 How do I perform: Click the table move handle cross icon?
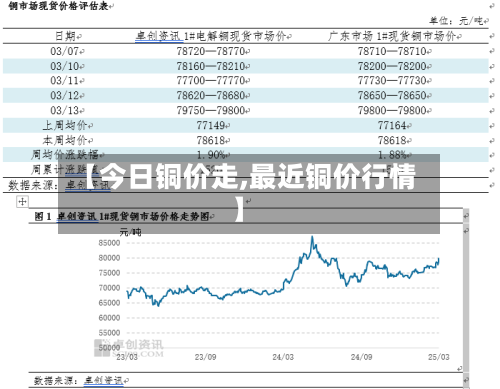22,202
